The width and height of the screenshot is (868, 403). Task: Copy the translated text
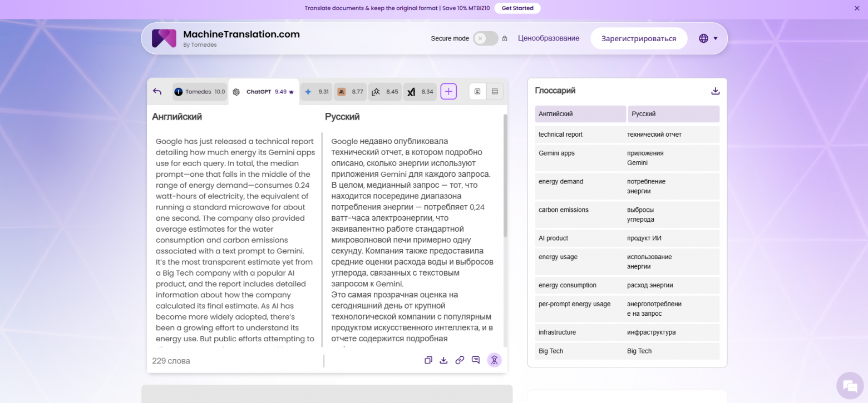click(428, 360)
